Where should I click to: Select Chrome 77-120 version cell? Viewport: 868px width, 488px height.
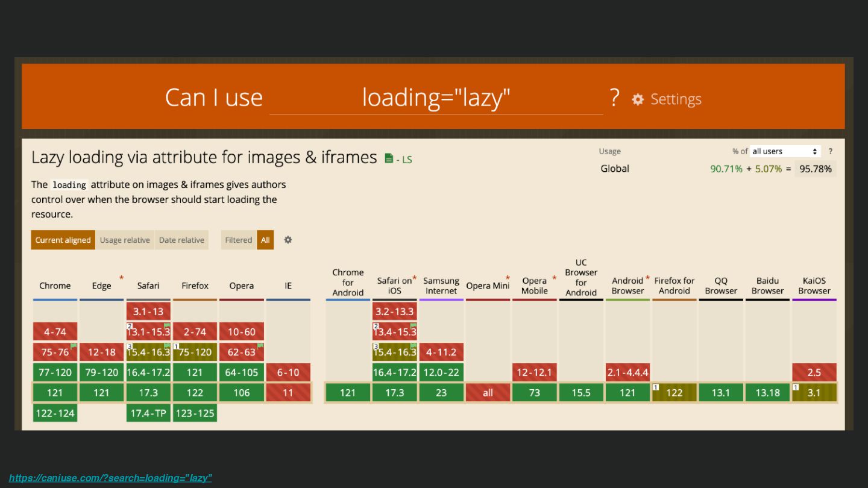point(55,372)
